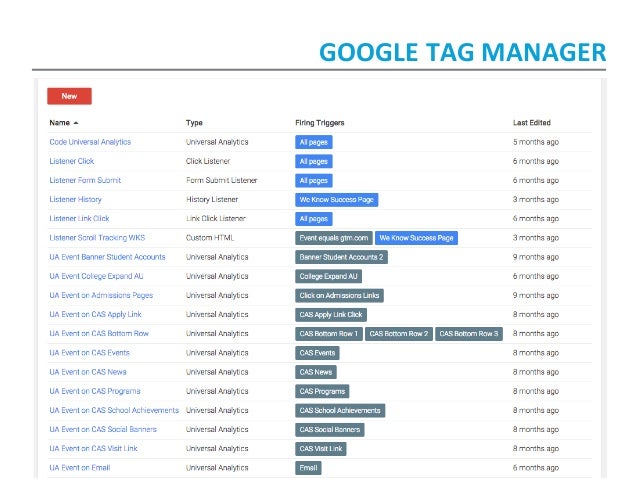This screenshot has height=479, width=638.
Task: Click the College Expand AU trigger badge
Action: coord(328,276)
